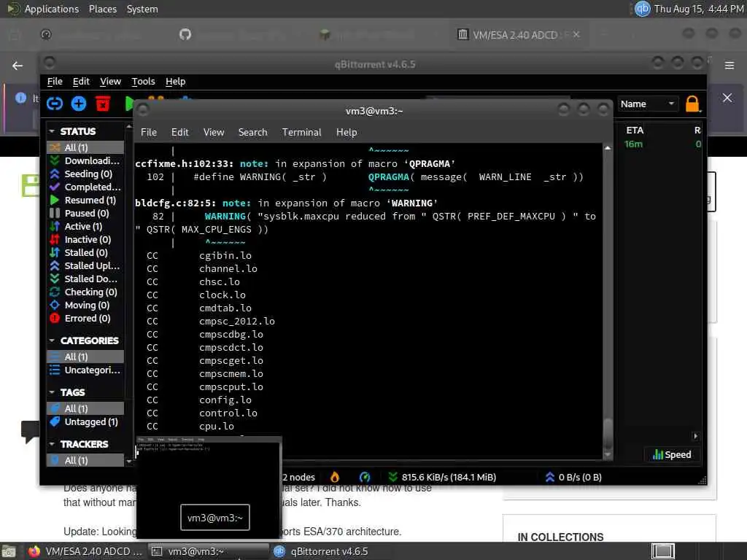Collapse the TRACKERS section
Viewport: 747px width, 560px height.
pyautogui.click(x=52, y=444)
